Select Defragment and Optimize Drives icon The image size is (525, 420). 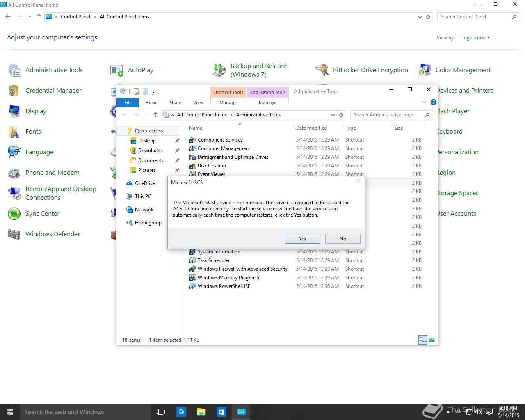(192, 157)
